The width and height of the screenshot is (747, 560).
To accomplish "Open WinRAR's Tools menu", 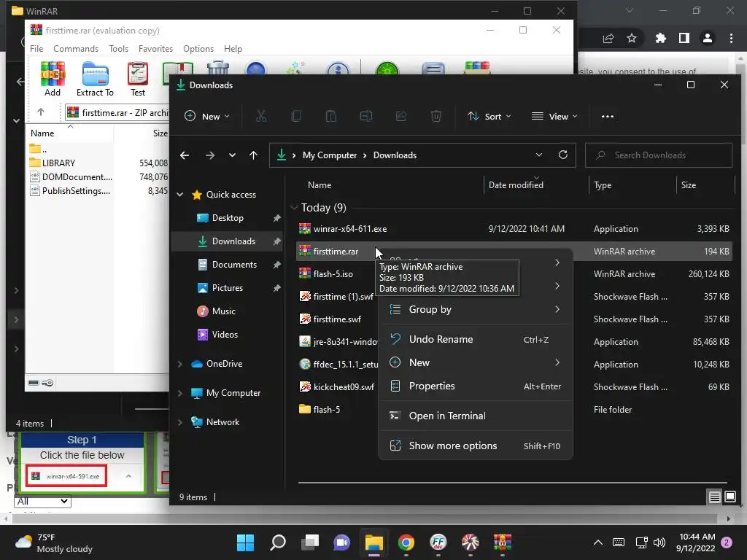I will click(x=118, y=49).
